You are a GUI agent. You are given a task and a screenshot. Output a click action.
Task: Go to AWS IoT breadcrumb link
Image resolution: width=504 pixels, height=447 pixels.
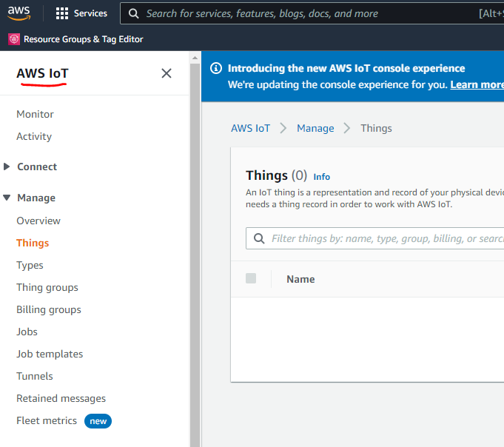[250, 128]
